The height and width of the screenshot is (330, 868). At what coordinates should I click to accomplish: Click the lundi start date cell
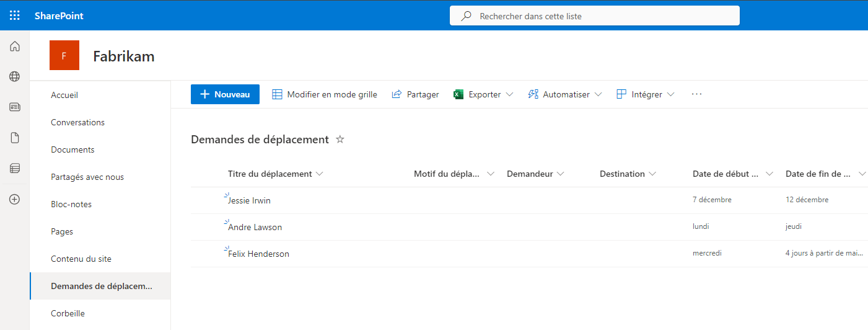(x=701, y=226)
